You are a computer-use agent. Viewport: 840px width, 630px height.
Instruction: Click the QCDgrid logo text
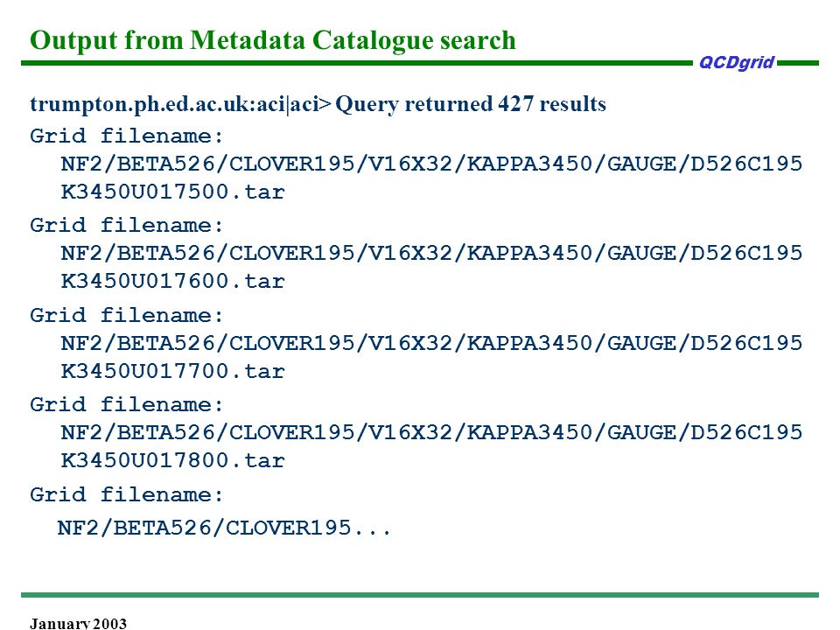[737, 63]
